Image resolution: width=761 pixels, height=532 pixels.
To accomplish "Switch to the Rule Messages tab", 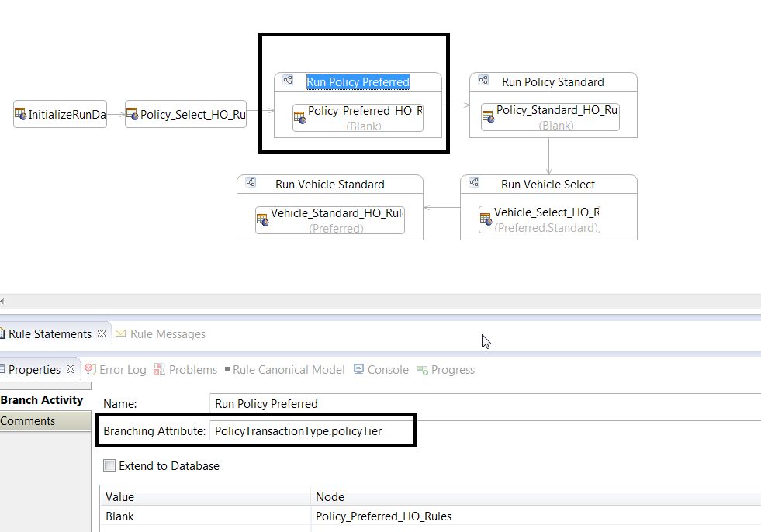I will (x=161, y=334).
